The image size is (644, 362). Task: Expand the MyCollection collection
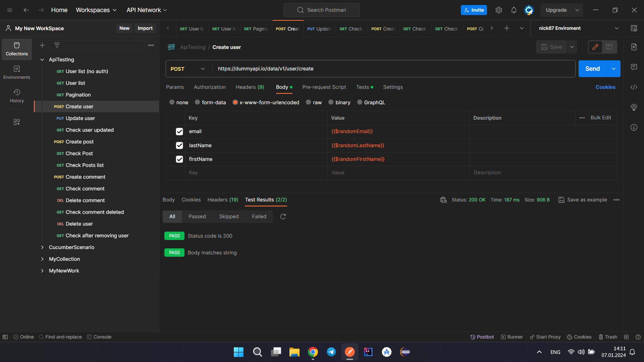pos(42,259)
